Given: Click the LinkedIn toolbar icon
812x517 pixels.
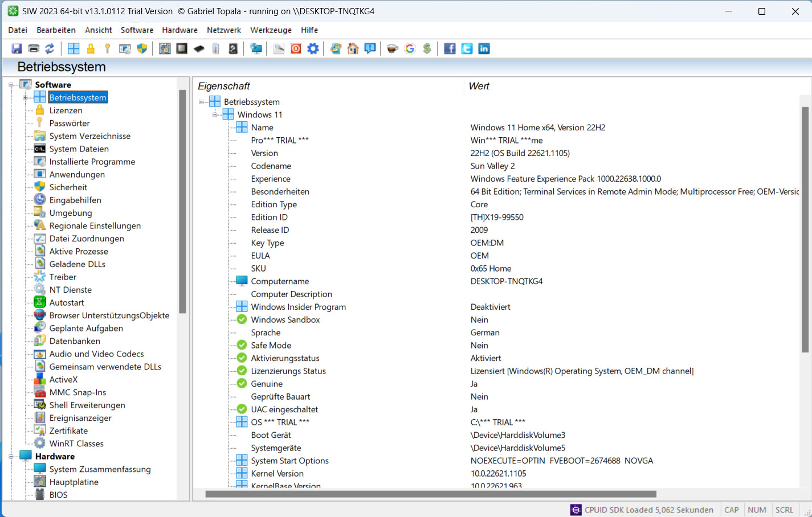Looking at the screenshot, I should click(x=483, y=48).
